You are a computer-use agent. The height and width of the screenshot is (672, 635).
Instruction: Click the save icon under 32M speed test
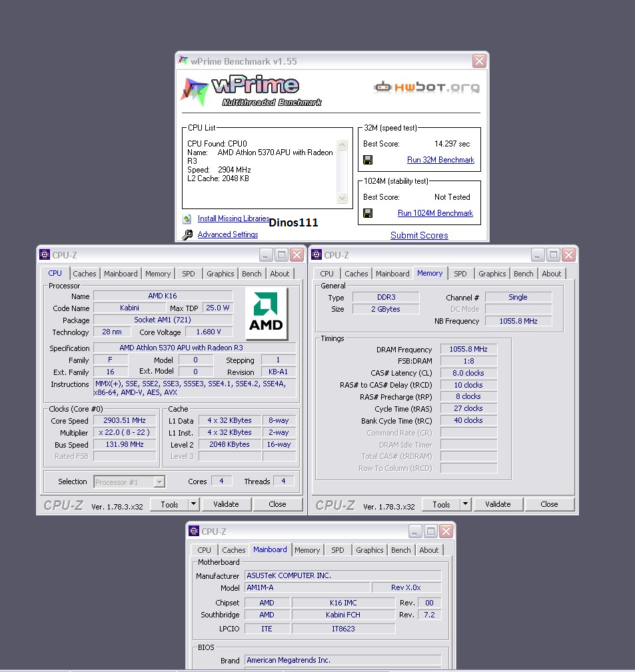pos(367,160)
